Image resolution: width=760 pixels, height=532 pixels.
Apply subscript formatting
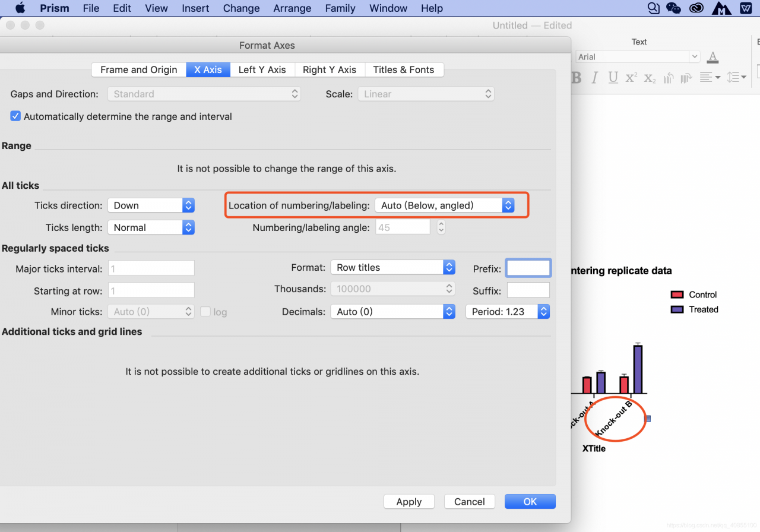click(x=650, y=78)
